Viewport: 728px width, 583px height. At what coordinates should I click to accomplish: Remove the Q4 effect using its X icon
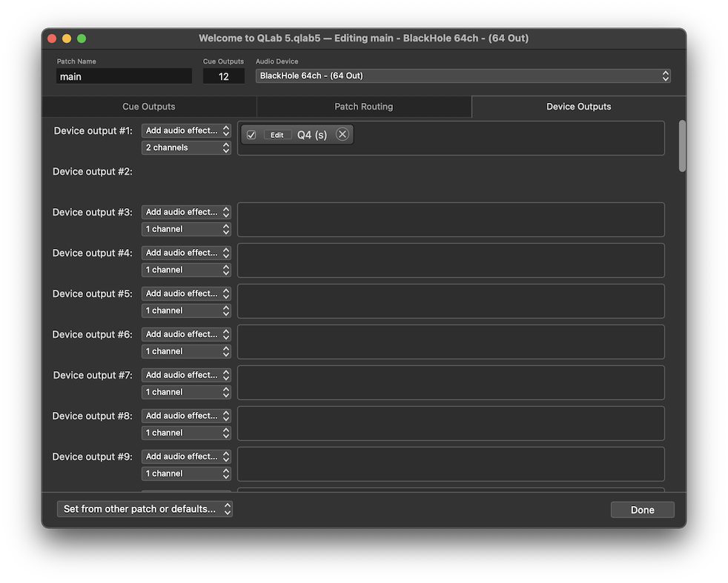(x=342, y=134)
